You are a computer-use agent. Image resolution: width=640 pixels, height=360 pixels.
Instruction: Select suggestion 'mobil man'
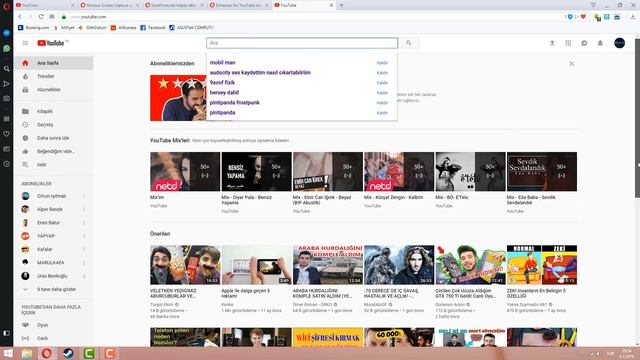coord(222,62)
